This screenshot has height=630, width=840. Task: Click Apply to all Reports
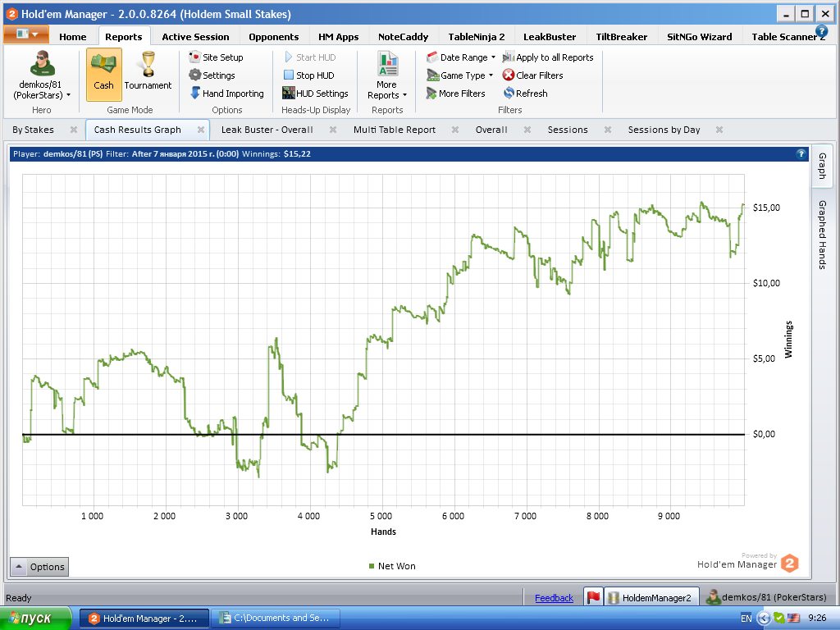[548, 57]
